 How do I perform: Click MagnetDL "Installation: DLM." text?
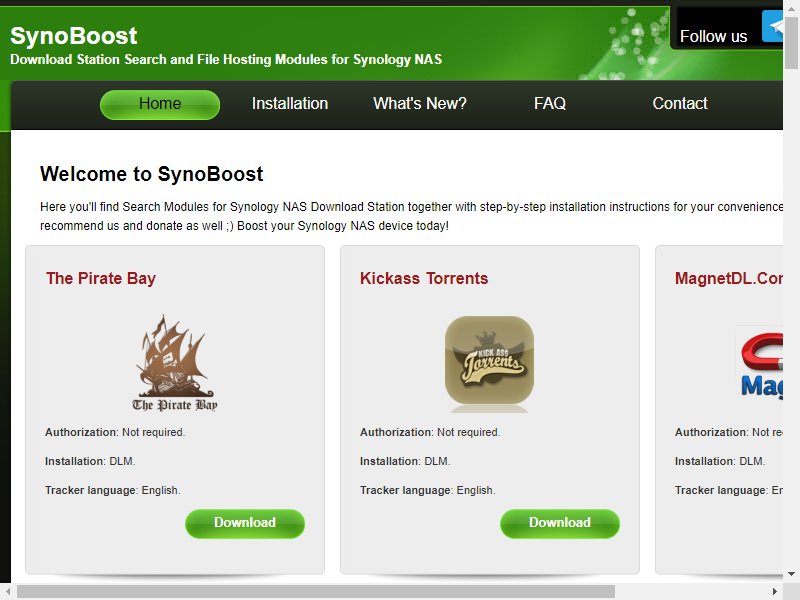720,461
